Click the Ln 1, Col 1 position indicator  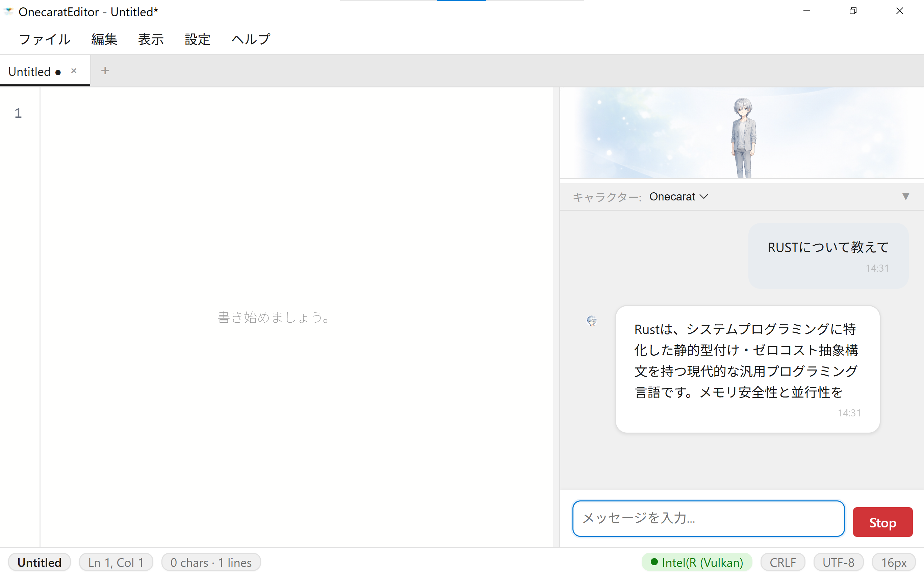point(116,562)
